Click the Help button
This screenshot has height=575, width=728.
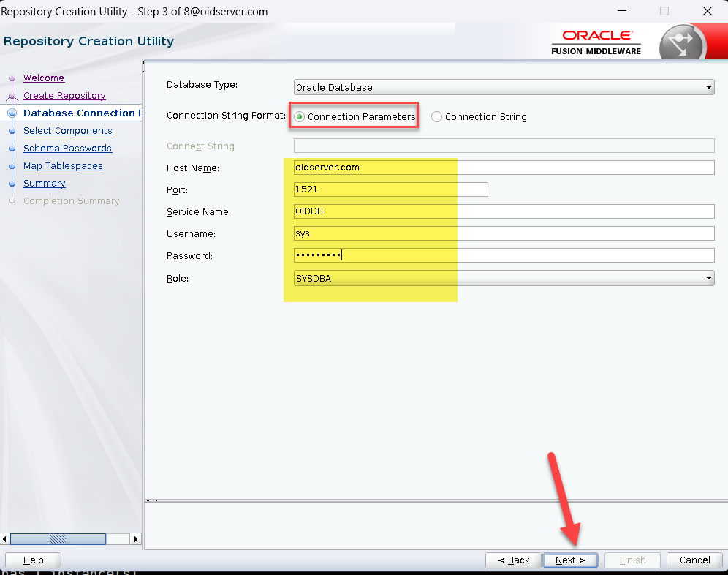(34, 560)
